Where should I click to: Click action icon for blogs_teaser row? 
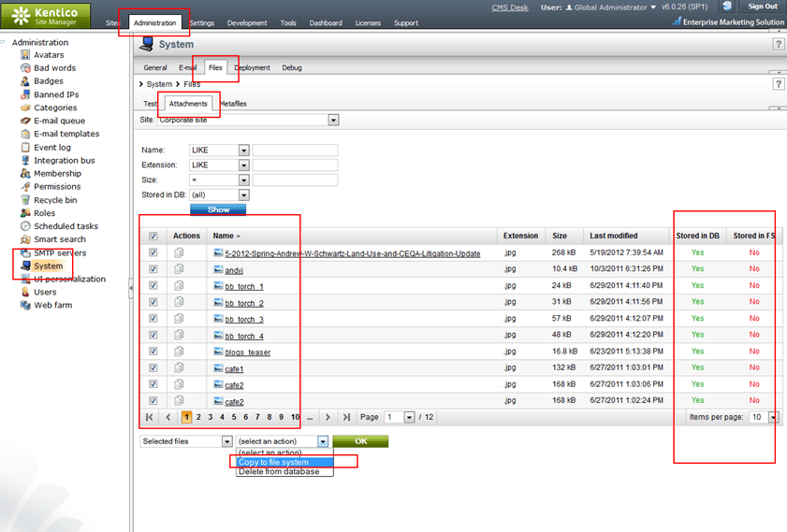point(179,352)
